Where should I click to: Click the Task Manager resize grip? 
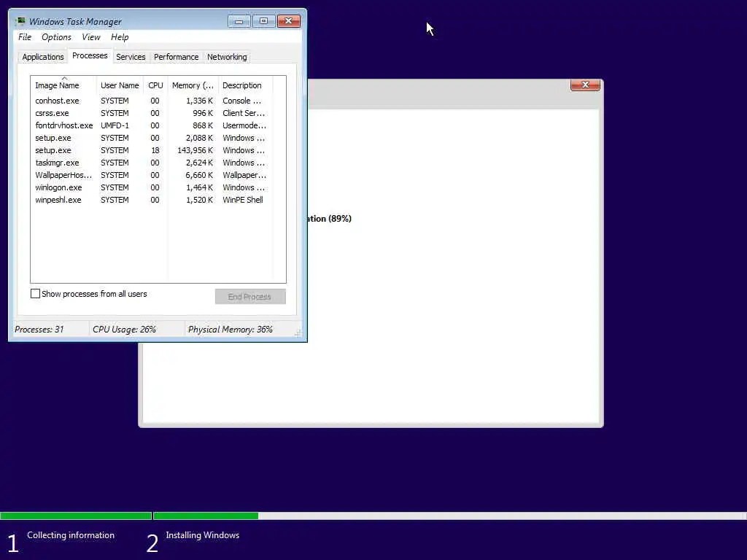(x=298, y=332)
